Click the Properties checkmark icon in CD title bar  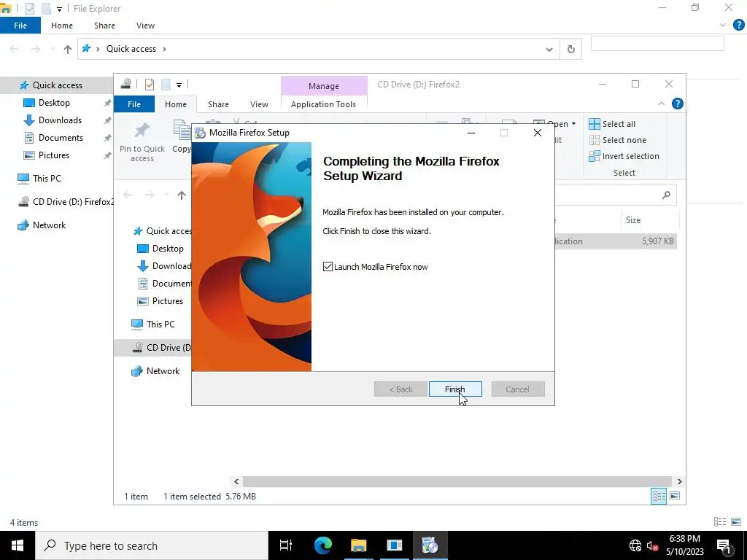tap(150, 85)
